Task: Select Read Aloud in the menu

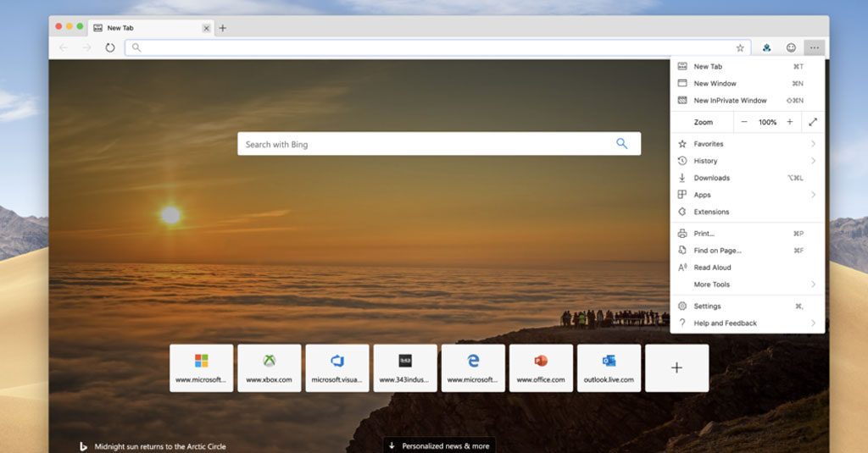Action: pyautogui.click(x=748, y=268)
